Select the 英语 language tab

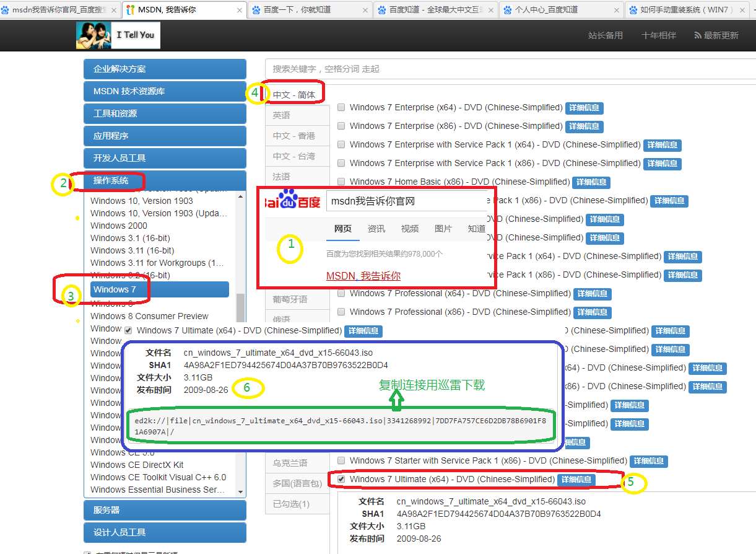pyautogui.click(x=297, y=115)
